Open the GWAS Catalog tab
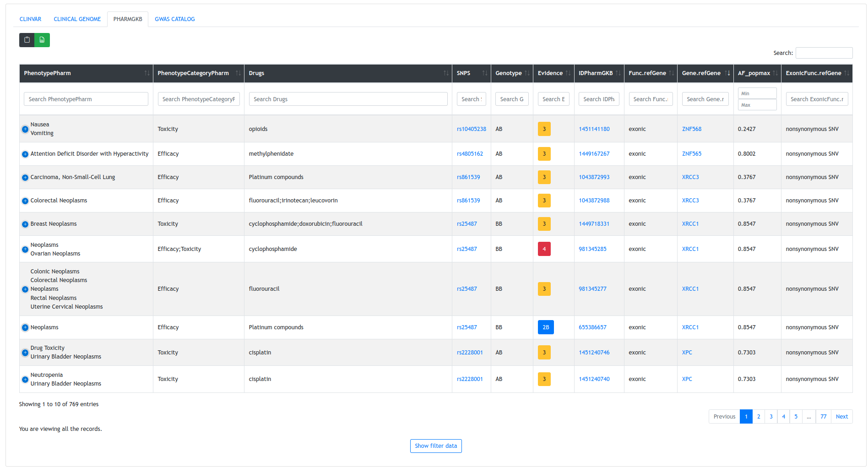The height and width of the screenshot is (468, 868). click(x=174, y=19)
